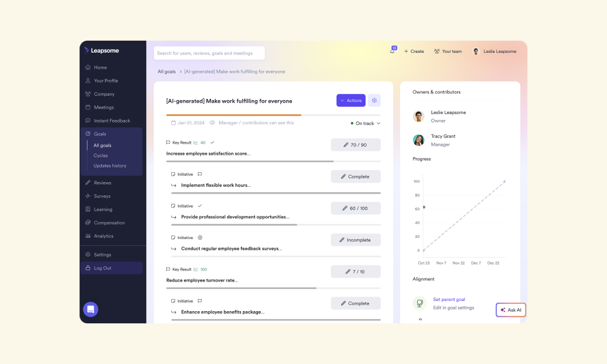Viewport: 607px width, 364px height.
Task: Click All goals breadcrumb link
Action: 166,72
